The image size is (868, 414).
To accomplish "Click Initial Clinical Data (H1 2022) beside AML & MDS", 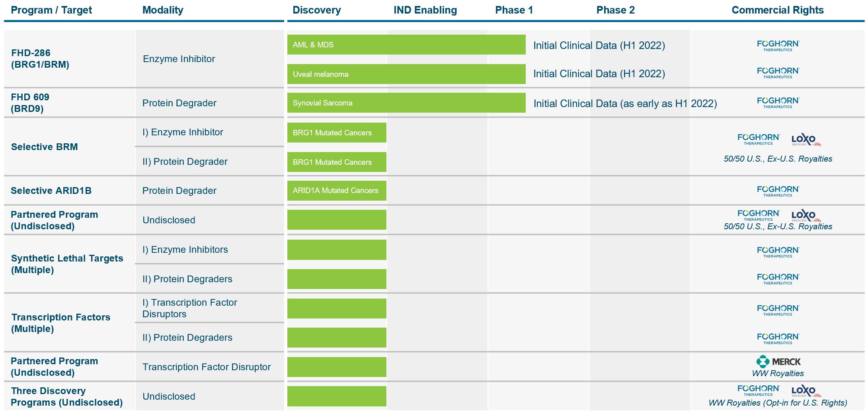I will click(x=599, y=45).
